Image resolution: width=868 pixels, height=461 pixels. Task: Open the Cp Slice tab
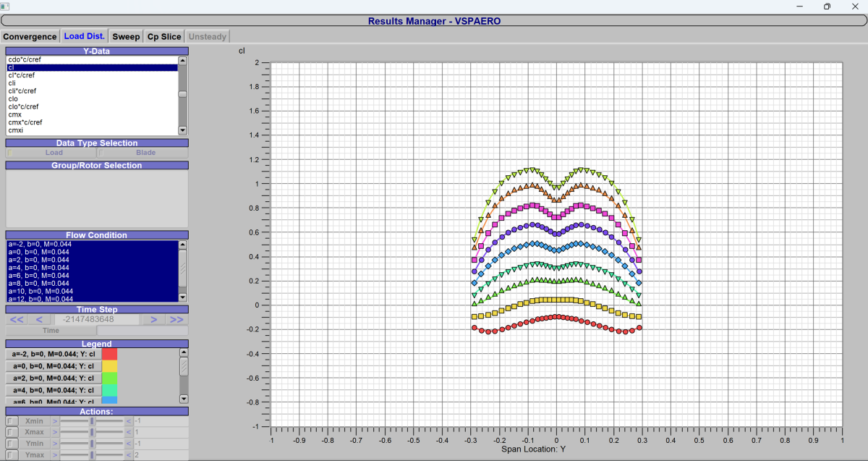pyautogui.click(x=164, y=36)
